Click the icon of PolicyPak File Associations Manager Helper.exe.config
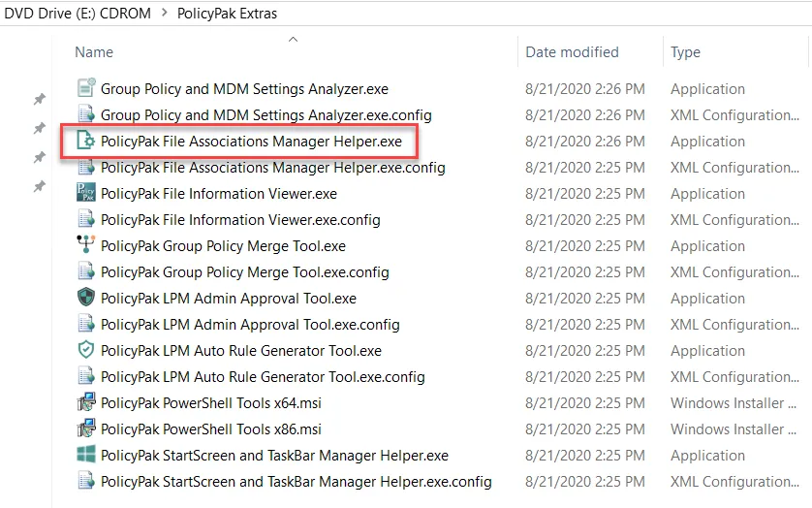The image size is (812, 508). click(86, 167)
